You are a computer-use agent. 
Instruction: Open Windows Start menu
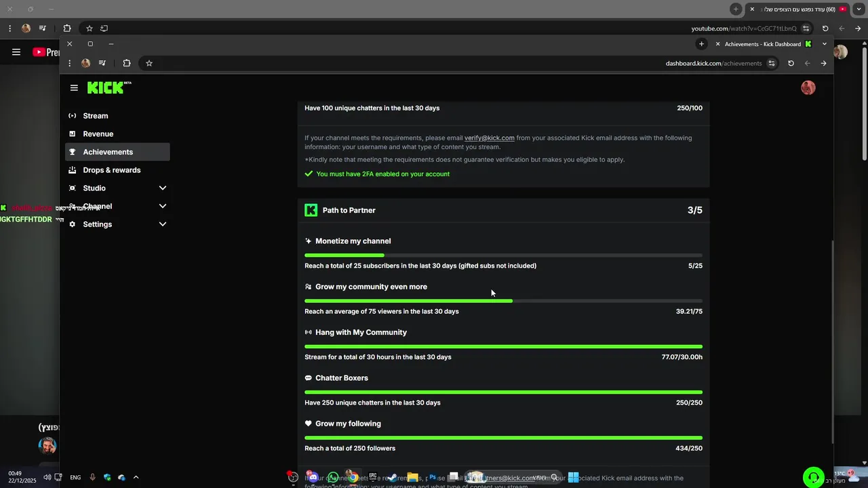tap(573, 477)
